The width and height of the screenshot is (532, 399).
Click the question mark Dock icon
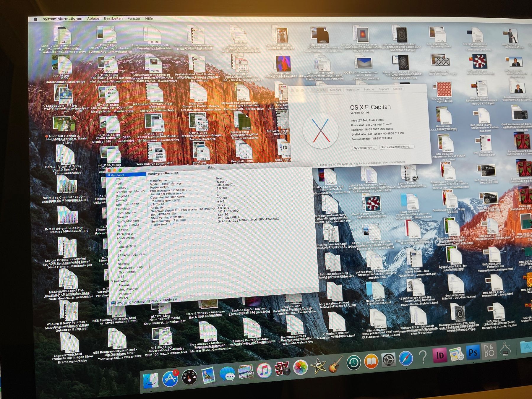point(423,357)
